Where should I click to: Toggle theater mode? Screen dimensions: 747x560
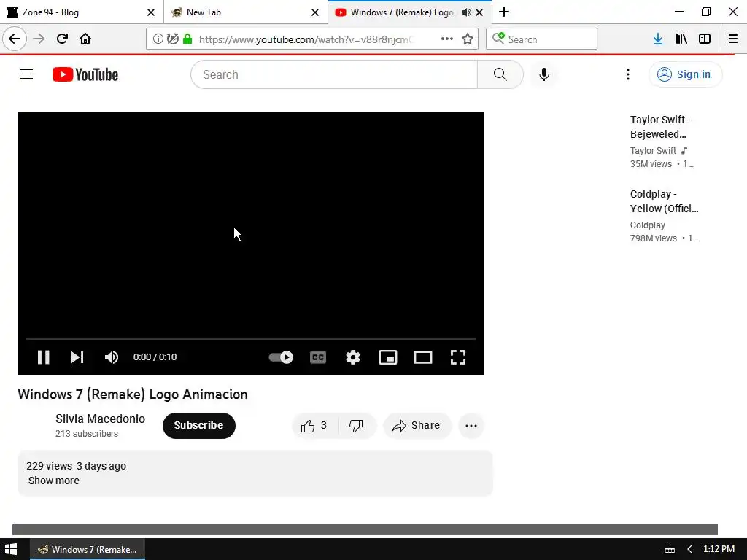(423, 357)
